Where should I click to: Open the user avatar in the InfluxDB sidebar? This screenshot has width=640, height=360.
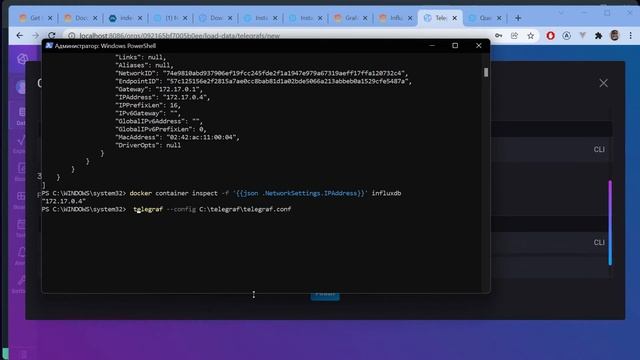(21, 87)
